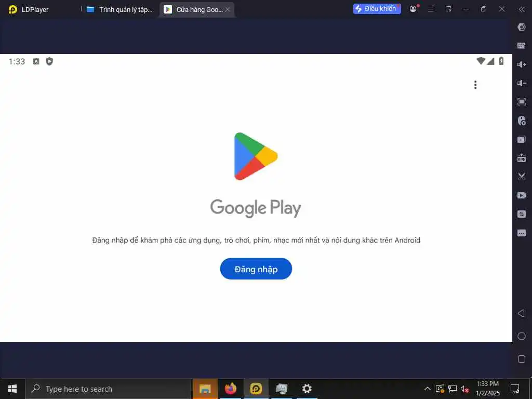Click the Wi-Fi icon in Android status bar
Image resolution: width=532 pixels, height=399 pixels.
[481, 61]
